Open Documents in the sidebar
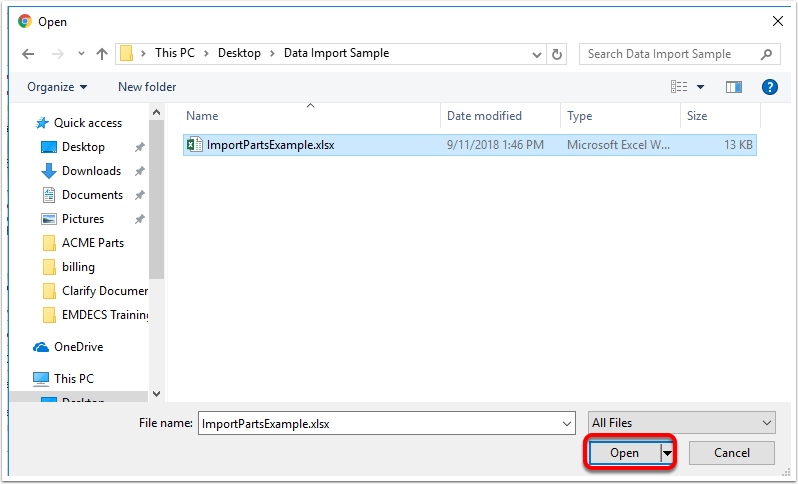The width and height of the screenshot is (798, 484). point(92,195)
